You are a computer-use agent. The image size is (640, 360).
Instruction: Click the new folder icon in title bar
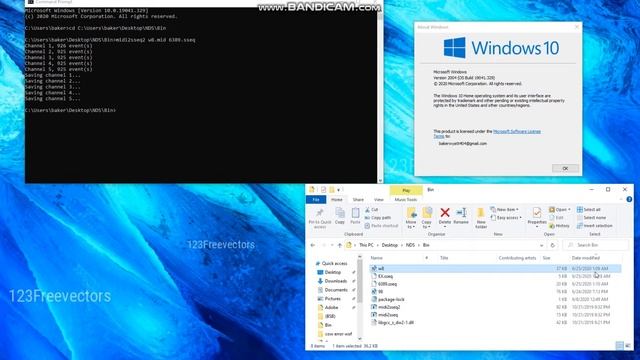332,190
